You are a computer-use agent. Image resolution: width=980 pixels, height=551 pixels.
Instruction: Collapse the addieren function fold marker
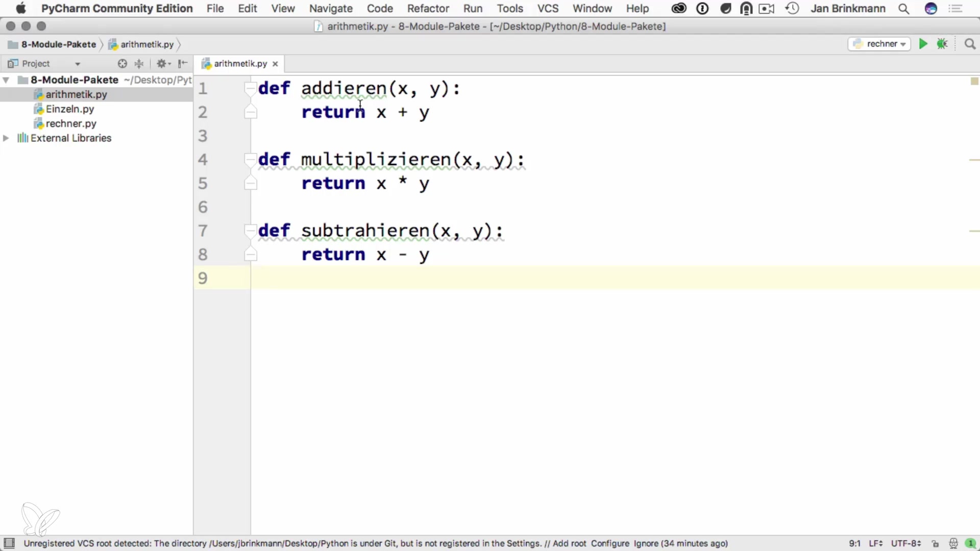(x=250, y=88)
